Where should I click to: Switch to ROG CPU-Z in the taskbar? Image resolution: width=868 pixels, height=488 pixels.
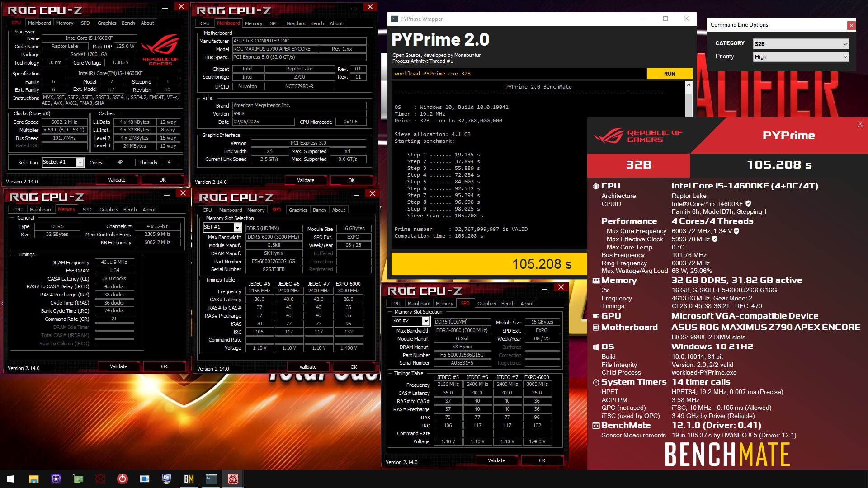point(233,479)
